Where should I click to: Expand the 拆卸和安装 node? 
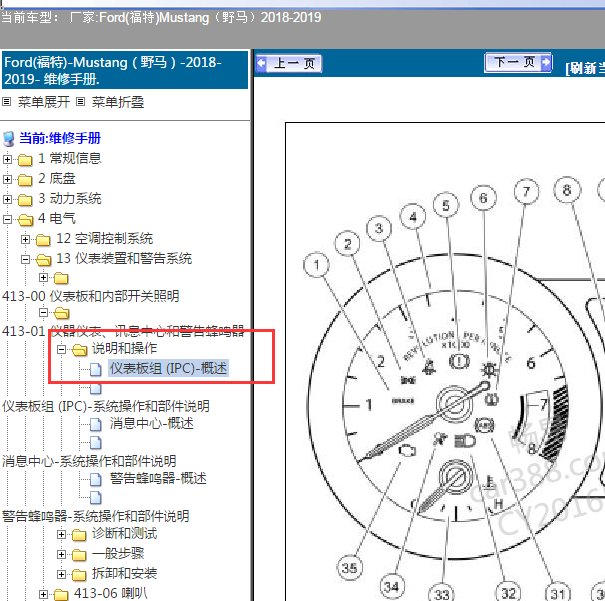pyautogui.click(x=61, y=574)
